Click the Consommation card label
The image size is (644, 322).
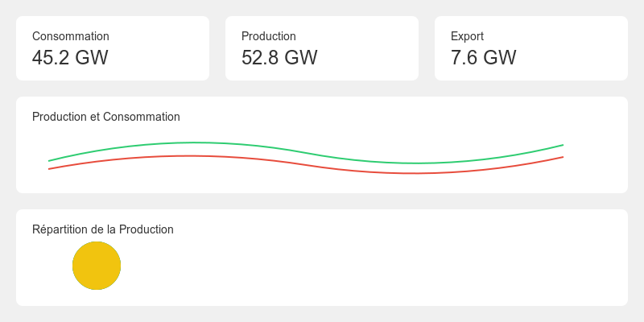pos(71,36)
